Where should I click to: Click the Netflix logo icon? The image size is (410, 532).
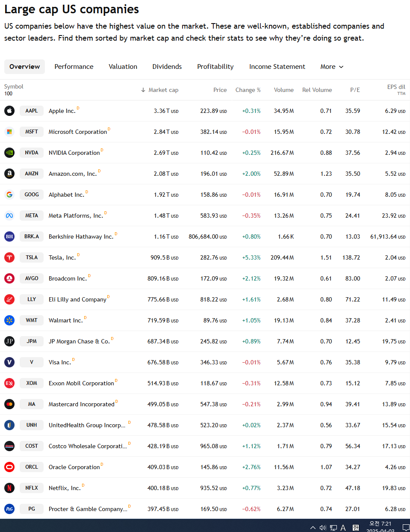pyautogui.click(x=9, y=488)
